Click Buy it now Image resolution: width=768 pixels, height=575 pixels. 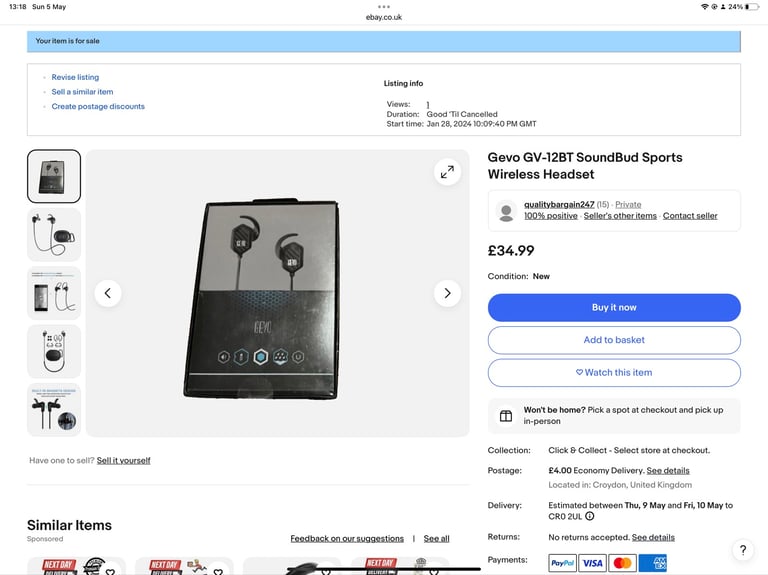click(x=614, y=308)
